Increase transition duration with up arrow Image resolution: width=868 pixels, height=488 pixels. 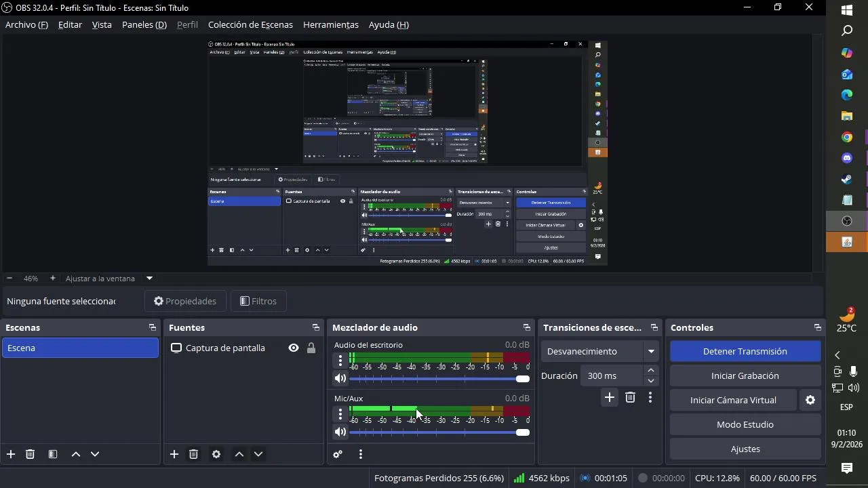(x=651, y=370)
